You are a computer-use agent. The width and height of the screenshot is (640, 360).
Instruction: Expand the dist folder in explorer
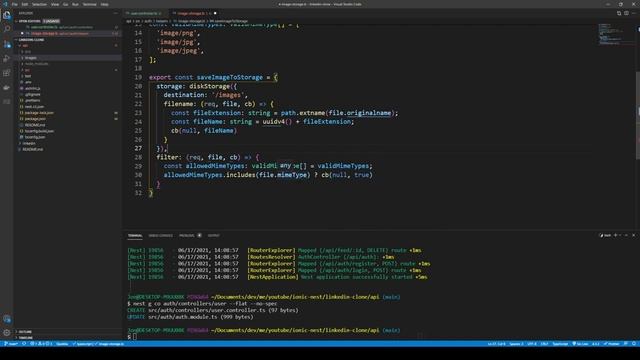pyautogui.click(x=28, y=52)
